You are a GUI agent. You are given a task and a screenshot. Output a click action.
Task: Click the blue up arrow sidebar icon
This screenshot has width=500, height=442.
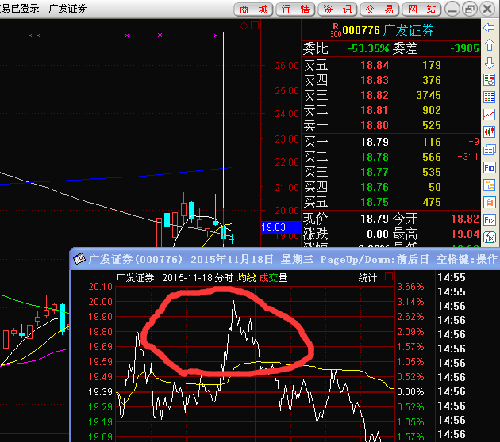(489, 45)
